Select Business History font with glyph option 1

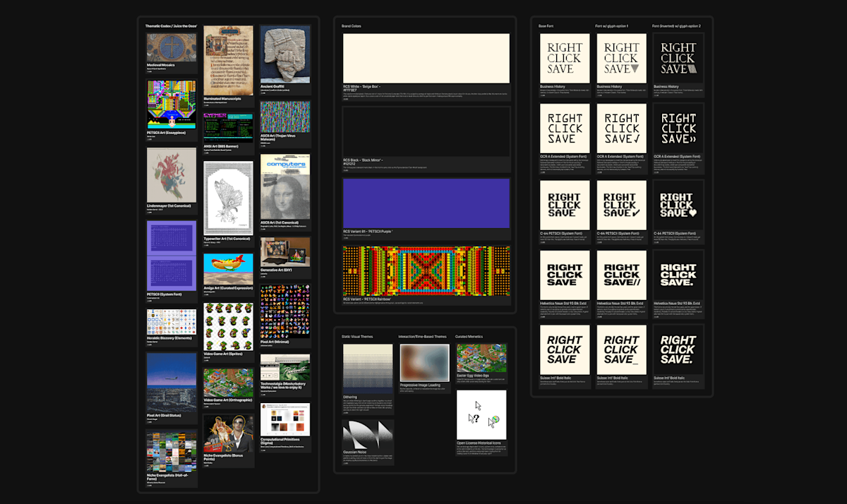click(622, 58)
